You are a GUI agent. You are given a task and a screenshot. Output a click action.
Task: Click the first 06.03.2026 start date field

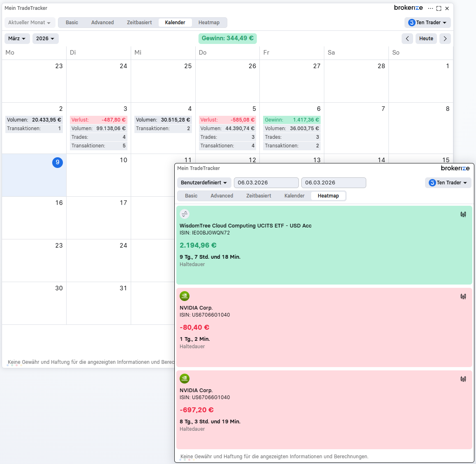(x=266, y=183)
